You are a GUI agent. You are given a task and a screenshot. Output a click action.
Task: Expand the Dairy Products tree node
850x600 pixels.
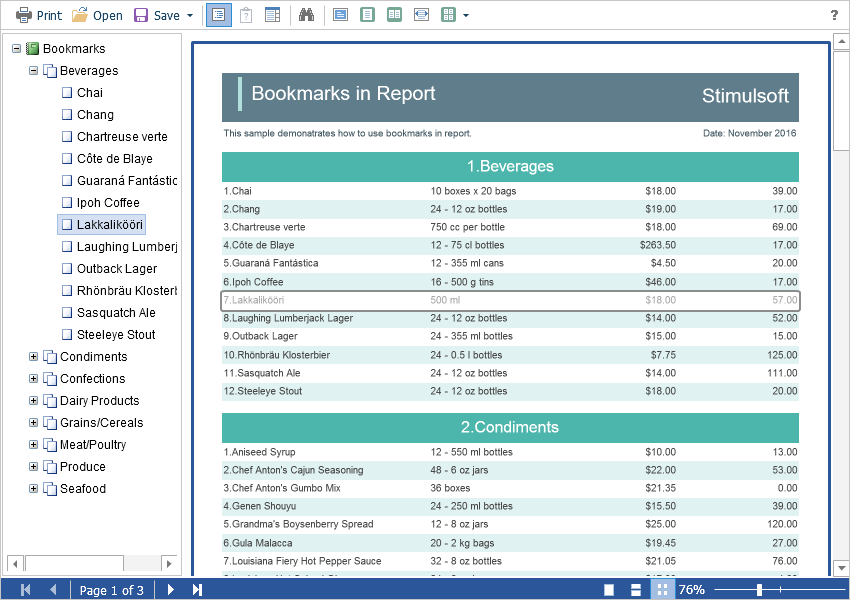pyautogui.click(x=34, y=401)
